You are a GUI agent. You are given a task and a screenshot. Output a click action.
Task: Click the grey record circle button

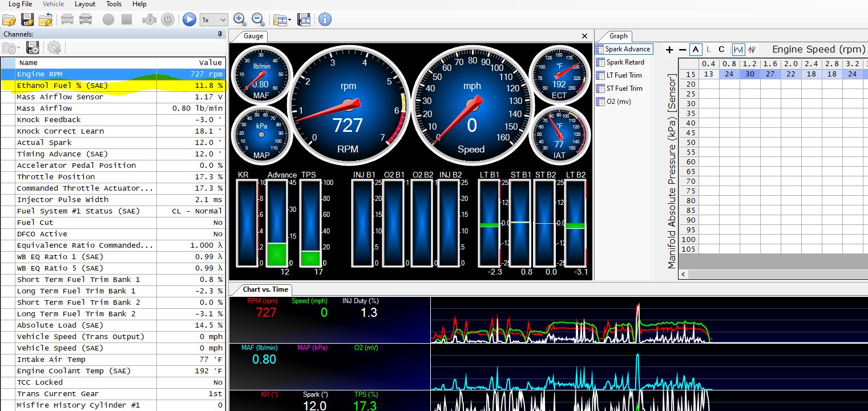[108, 19]
